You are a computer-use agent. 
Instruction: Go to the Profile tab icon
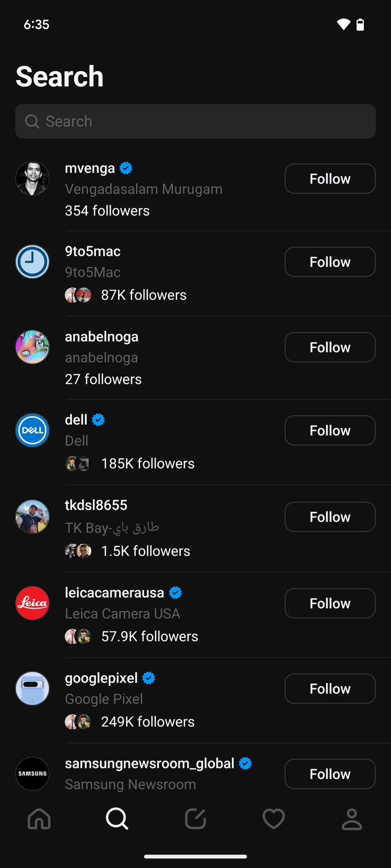click(x=352, y=819)
